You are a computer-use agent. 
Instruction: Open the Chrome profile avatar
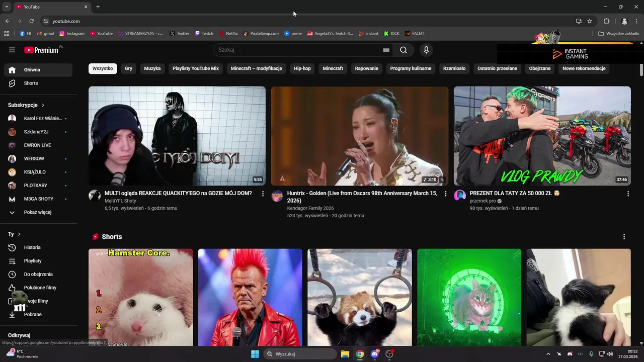tap(624, 21)
